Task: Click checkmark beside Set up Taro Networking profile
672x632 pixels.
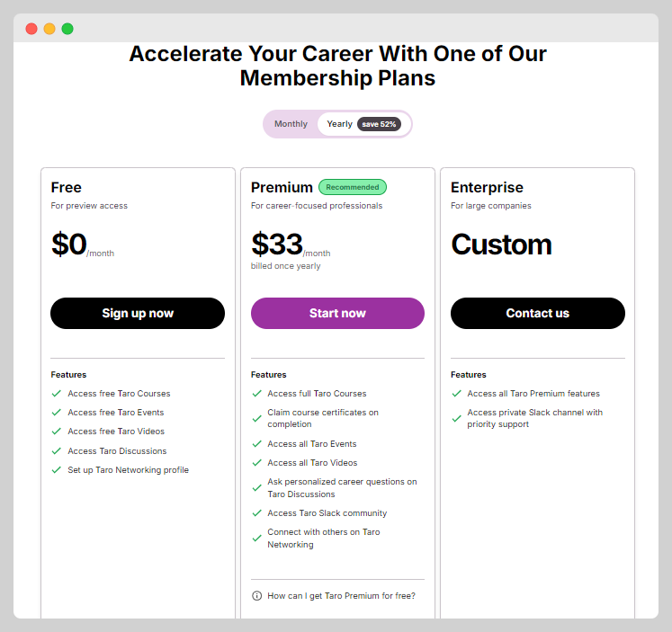Action: [x=57, y=470]
